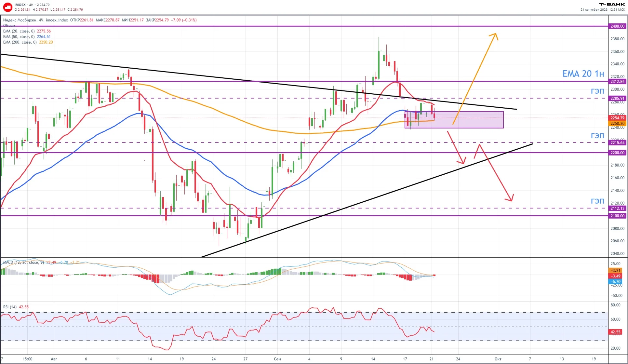Click the 2285.91 gap level tag
628x364 pixels.
pos(617,98)
